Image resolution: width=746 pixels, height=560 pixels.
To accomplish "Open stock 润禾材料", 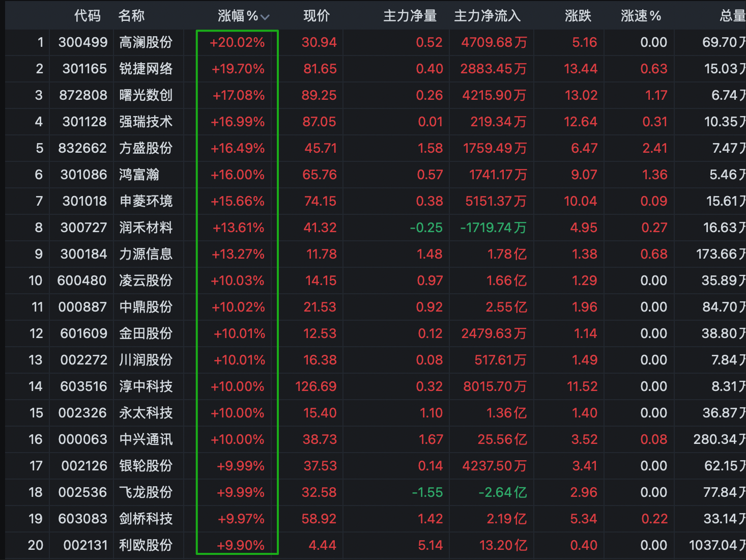I will point(146,228).
